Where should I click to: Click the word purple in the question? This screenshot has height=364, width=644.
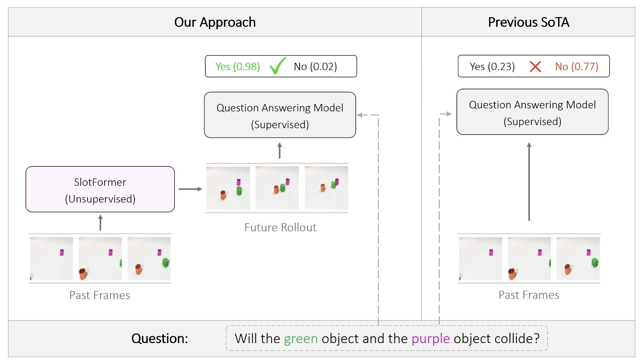431,339
